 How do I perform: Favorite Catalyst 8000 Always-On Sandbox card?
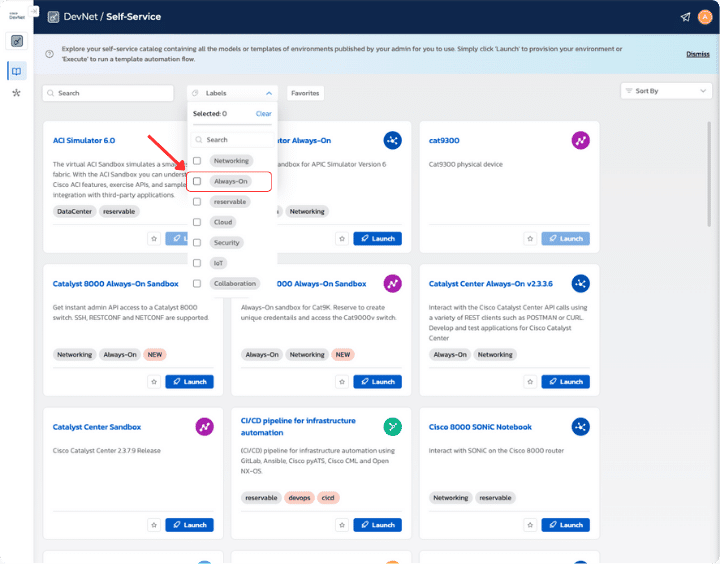coord(154,382)
